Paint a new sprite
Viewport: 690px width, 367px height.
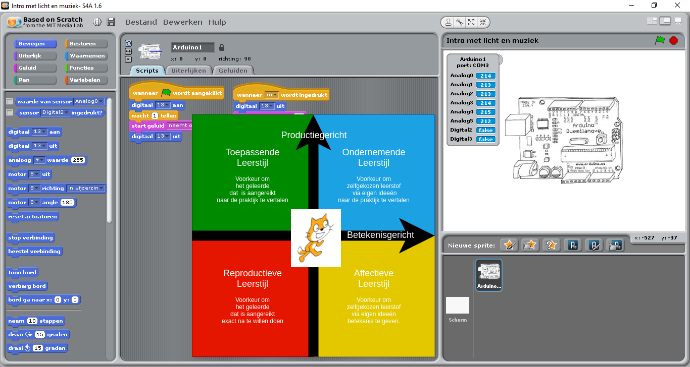(510, 245)
